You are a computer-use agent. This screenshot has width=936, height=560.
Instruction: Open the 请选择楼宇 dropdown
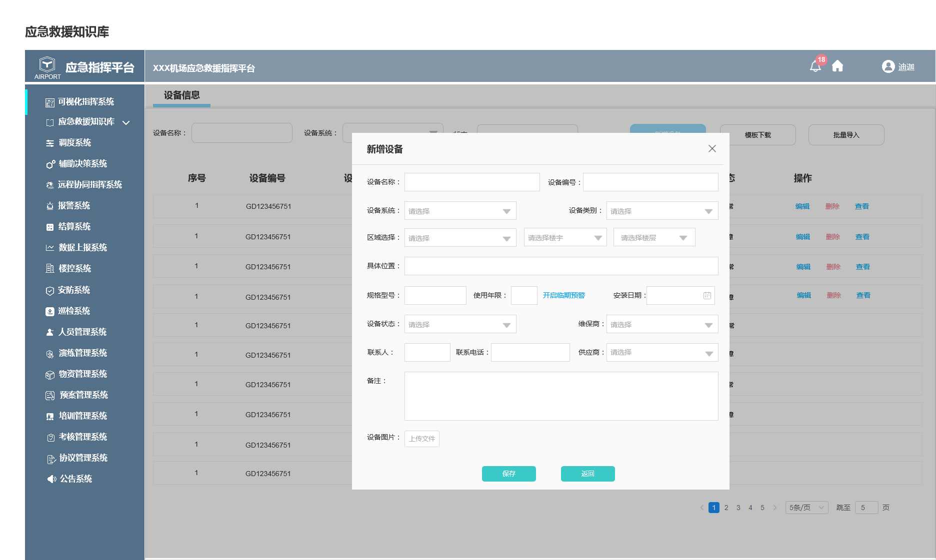[x=565, y=237]
